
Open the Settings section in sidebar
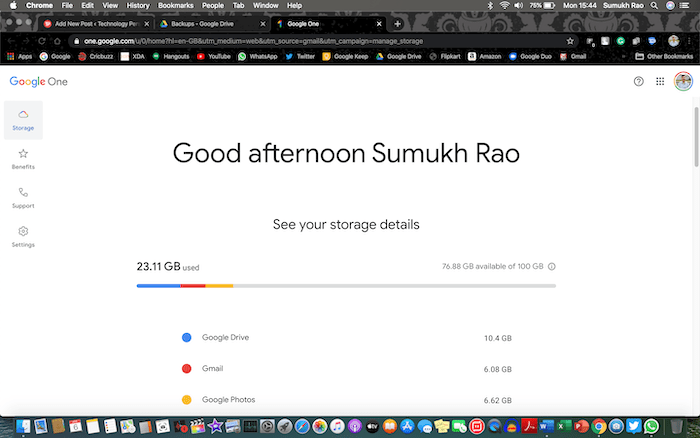pos(23,237)
